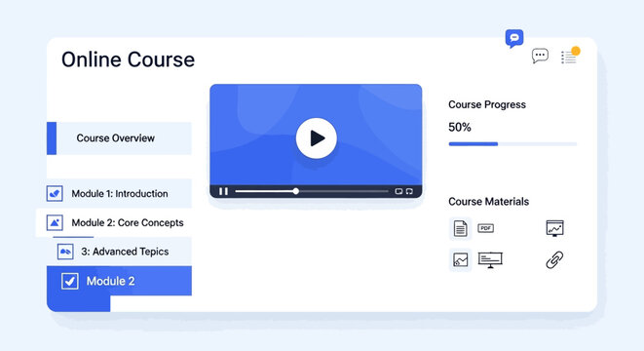Select the Course Overview tab
The width and height of the screenshot is (644, 351).
click(x=119, y=138)
